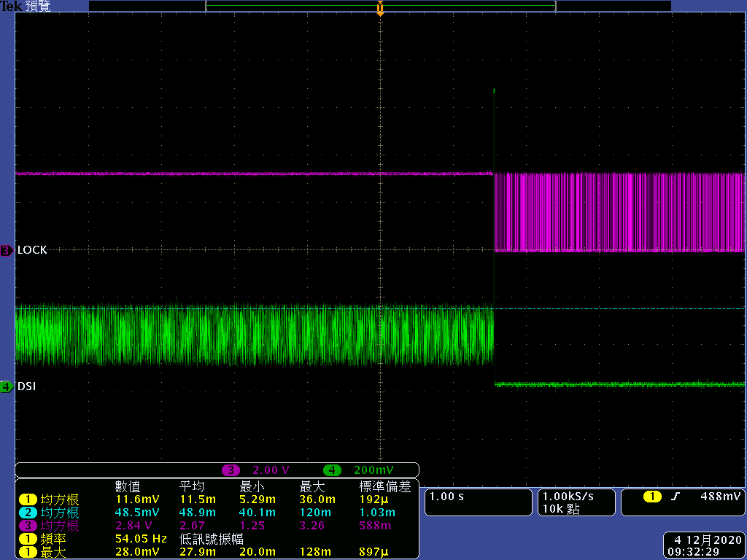Click the orange trigger position marker
The image size is (747, 560).
(x=380, y=9)
